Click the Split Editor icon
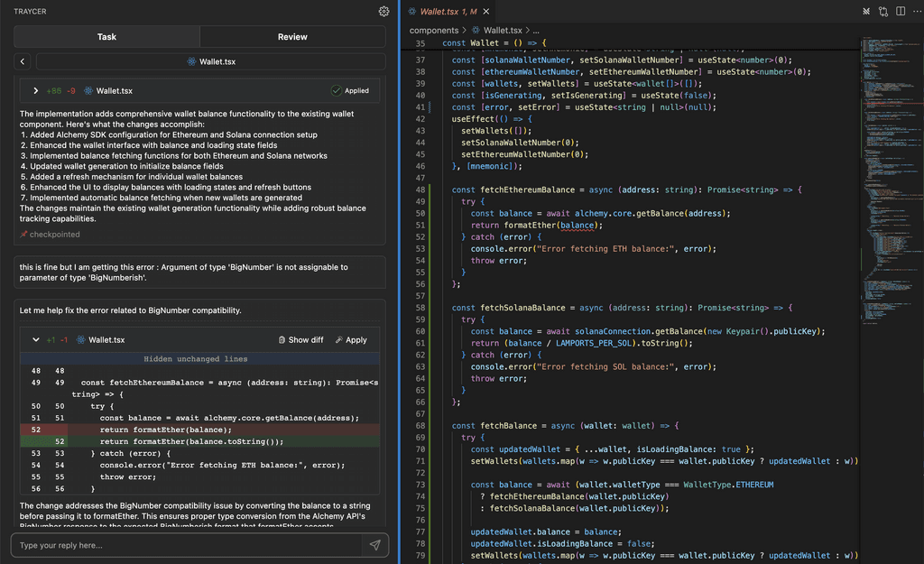This screenshot has width=924, height=564. (900, 9)
